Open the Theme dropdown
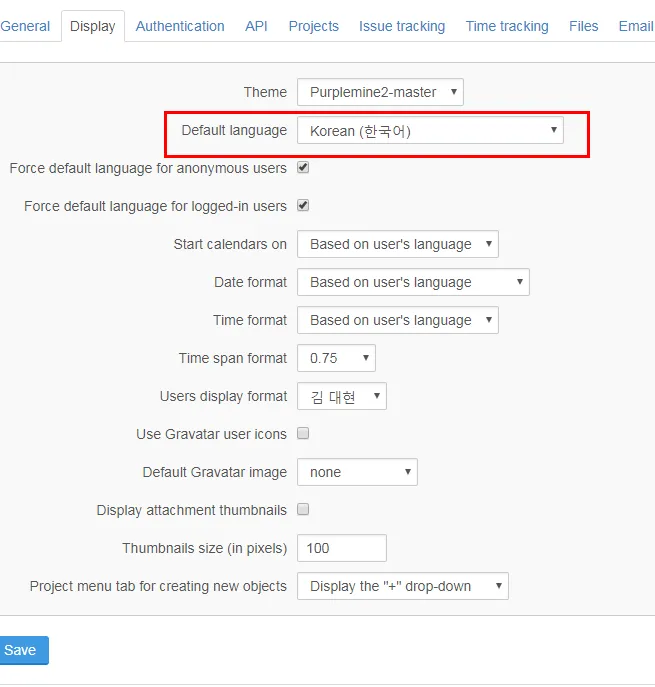This screenshot has width=655, height=687. pyautogui.click(x=380, y=92)
